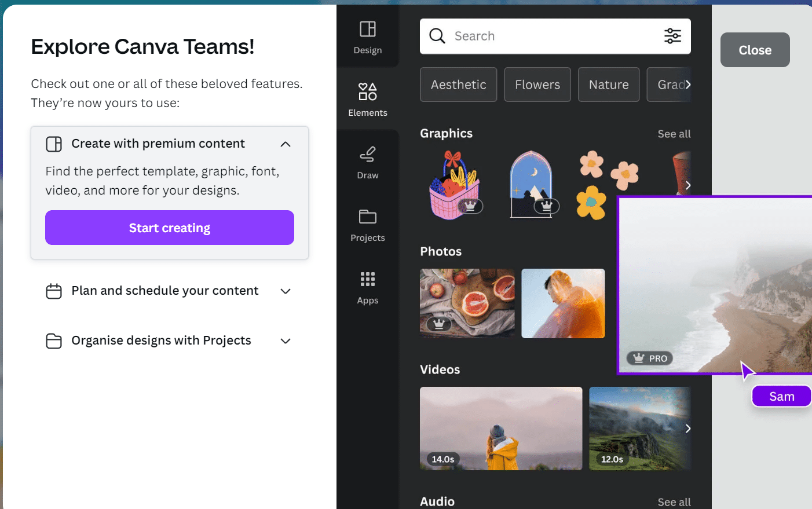This screenshot has height=509, width=812.
Task: Click the 12.0s duration label
Action: pyautogui.click(x=612, y=459)
